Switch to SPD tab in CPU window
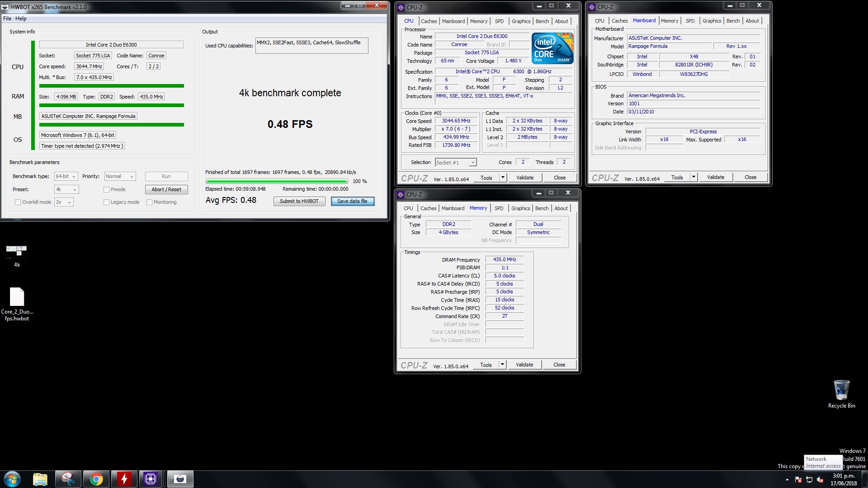 pyautogui.click(x=499, y=21)
